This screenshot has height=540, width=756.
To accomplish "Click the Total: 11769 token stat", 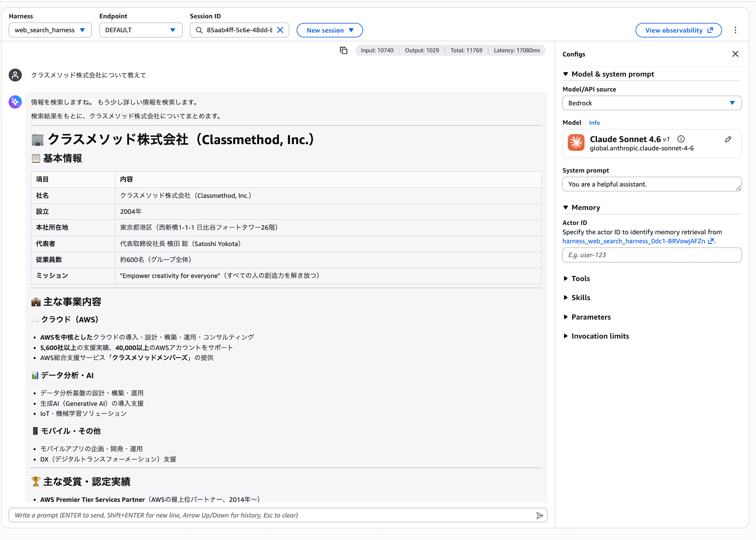I will (x=466, y=50).
